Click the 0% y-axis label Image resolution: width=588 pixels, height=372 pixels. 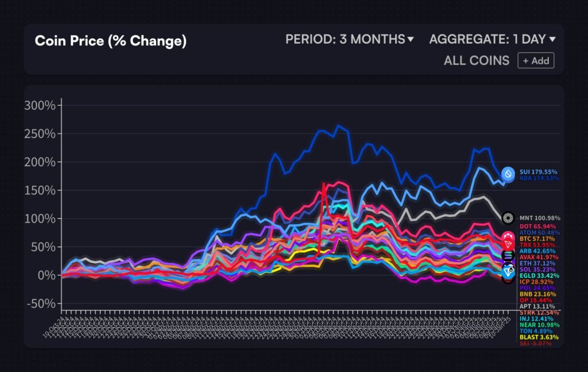point(47,275)
